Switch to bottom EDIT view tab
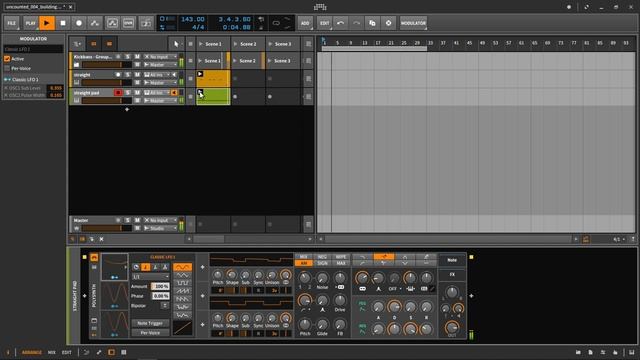The height and width of the screenshot is (360, 640). point(67,352)
